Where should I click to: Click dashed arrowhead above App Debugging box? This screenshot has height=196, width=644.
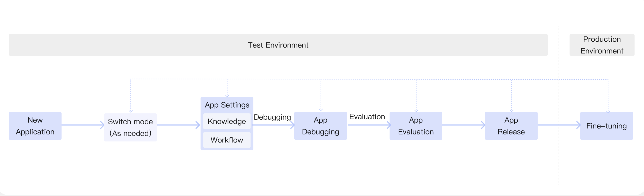(321, 109)
